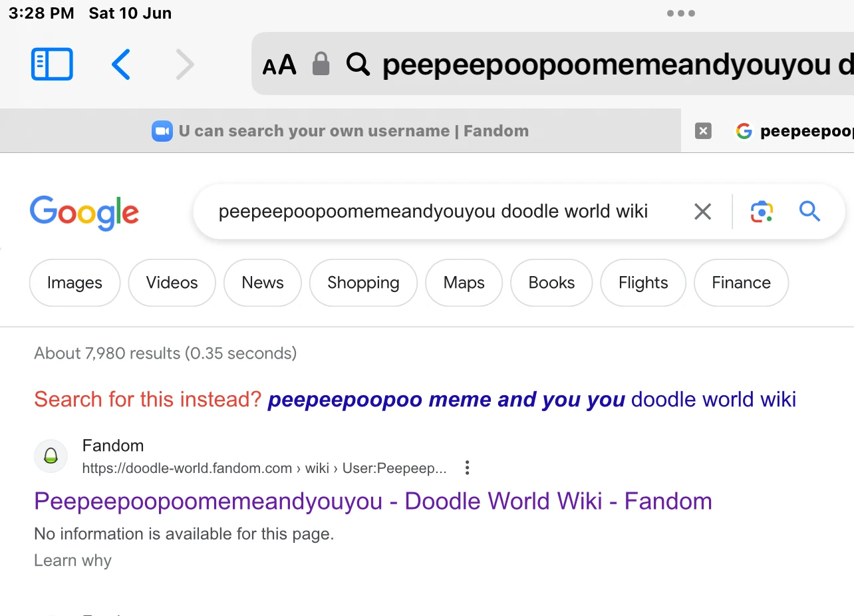
Task: Open the AA page settings menu
Action: [279, 64]
